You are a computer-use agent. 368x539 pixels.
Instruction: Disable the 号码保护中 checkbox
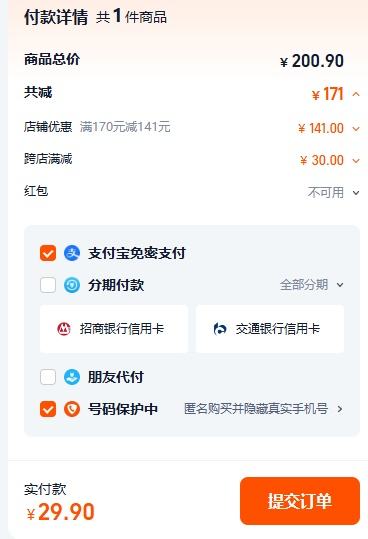48,409
